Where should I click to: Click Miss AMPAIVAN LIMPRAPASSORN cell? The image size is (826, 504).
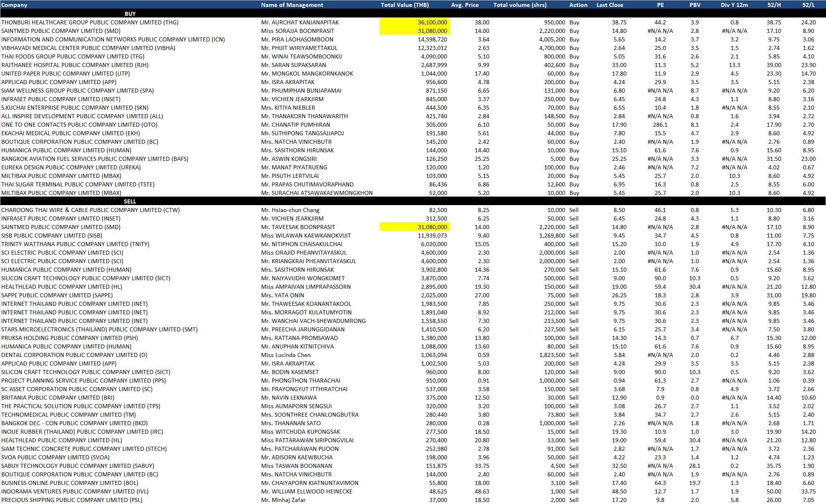pyautogui.click(x=306, y=287)
